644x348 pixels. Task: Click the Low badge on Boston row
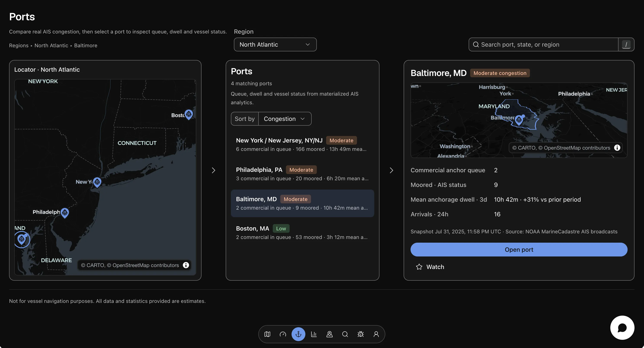281,228
